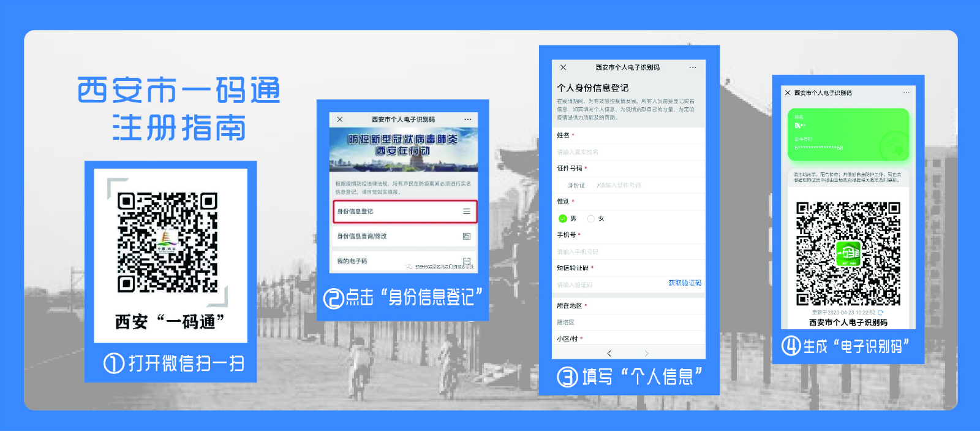The height and width of the screenshot is (431, 980).
Task: Open the more menu on the electronic ID code page
Action: pos(907,93)
